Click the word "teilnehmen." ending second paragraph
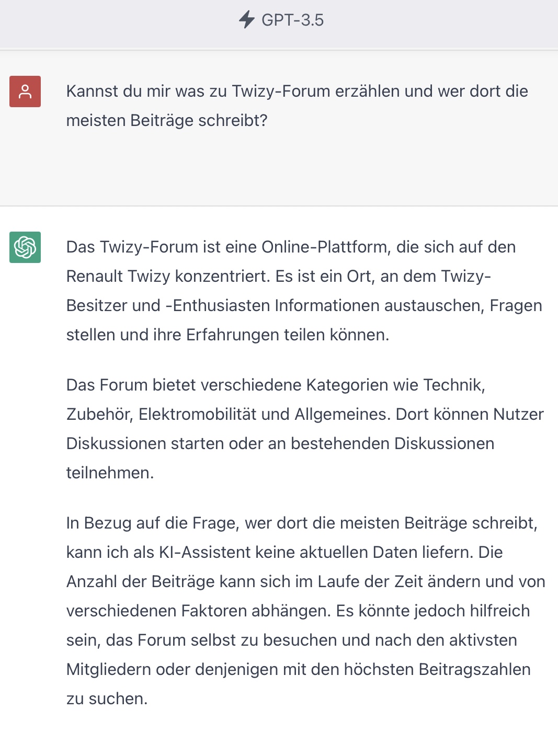Image resolution: width=558 pixels, height=756 pixels. pos(110,473)
